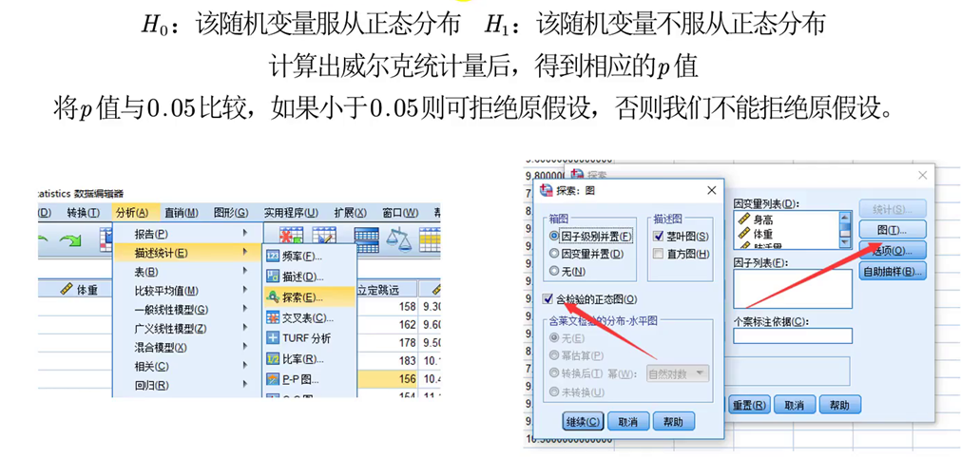Click the 探索(E) explore icon
Viewport: 980px width, 458px height.
click(x=273, y=296)
